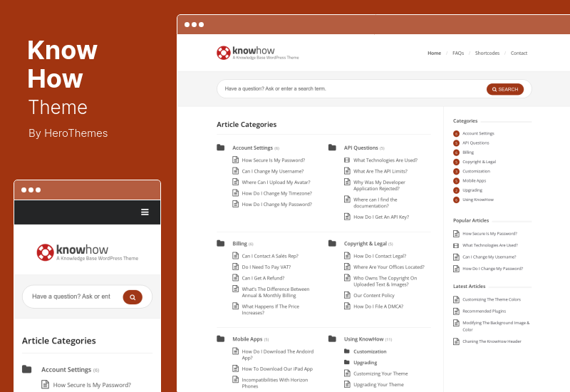Click the folder icon beside Account Settings in mobile preview
Viewport: 570px width, 392px height.
click(x=27, y=369)
